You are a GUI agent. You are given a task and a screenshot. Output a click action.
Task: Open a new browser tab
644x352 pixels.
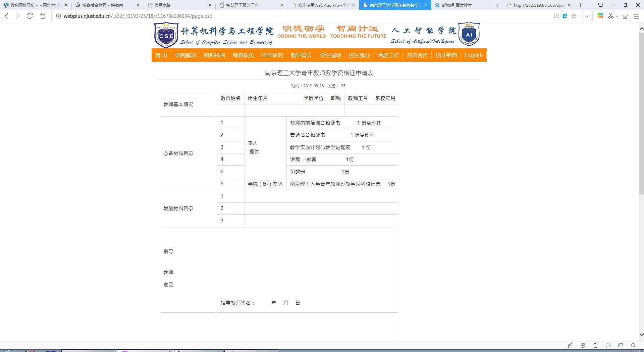tap(581, 5)
